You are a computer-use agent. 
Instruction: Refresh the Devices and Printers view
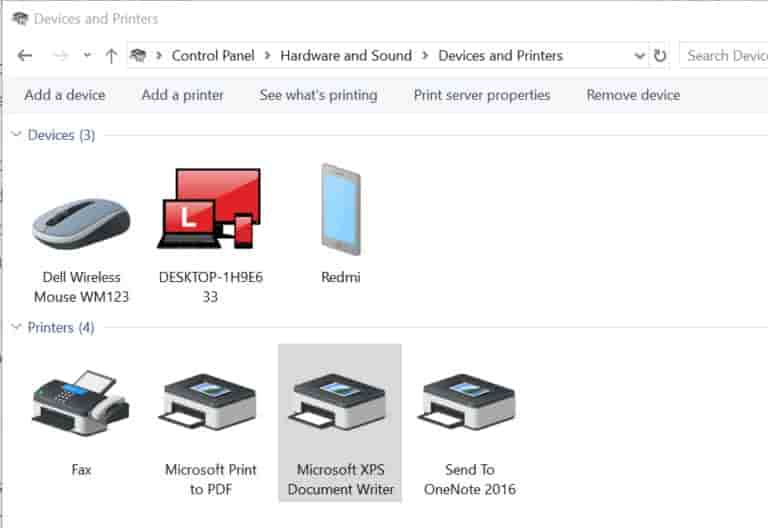660,56
